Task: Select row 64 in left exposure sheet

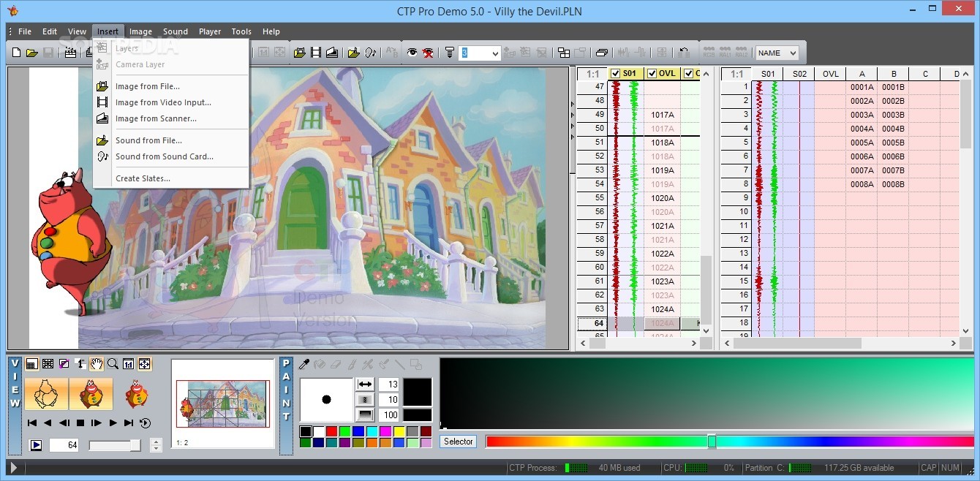Action: pyautogui.click(x=592, y=323)
